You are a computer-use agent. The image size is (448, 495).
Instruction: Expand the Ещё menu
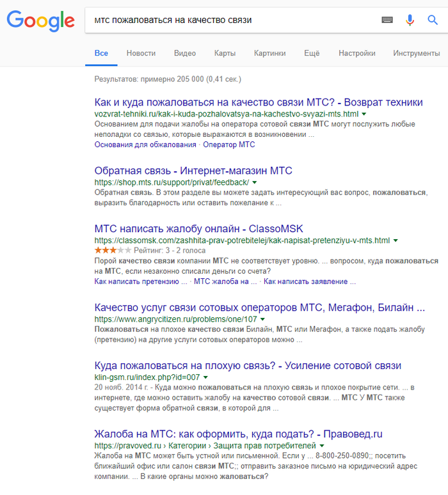312,53
